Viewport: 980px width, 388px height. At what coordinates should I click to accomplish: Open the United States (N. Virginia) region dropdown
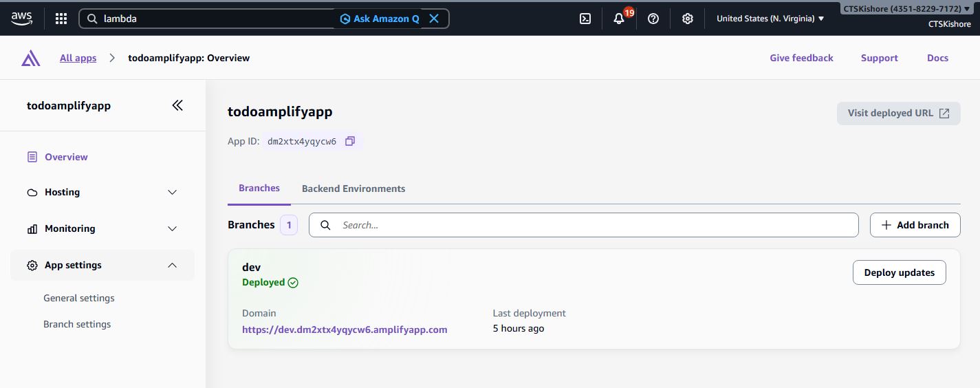(x=770, y=19)
